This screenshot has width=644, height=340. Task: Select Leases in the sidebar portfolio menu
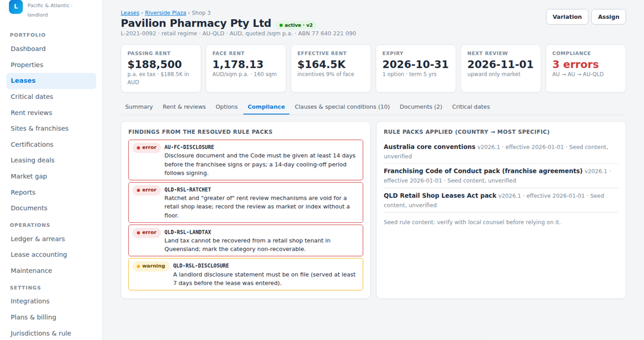tap(51, 81)
